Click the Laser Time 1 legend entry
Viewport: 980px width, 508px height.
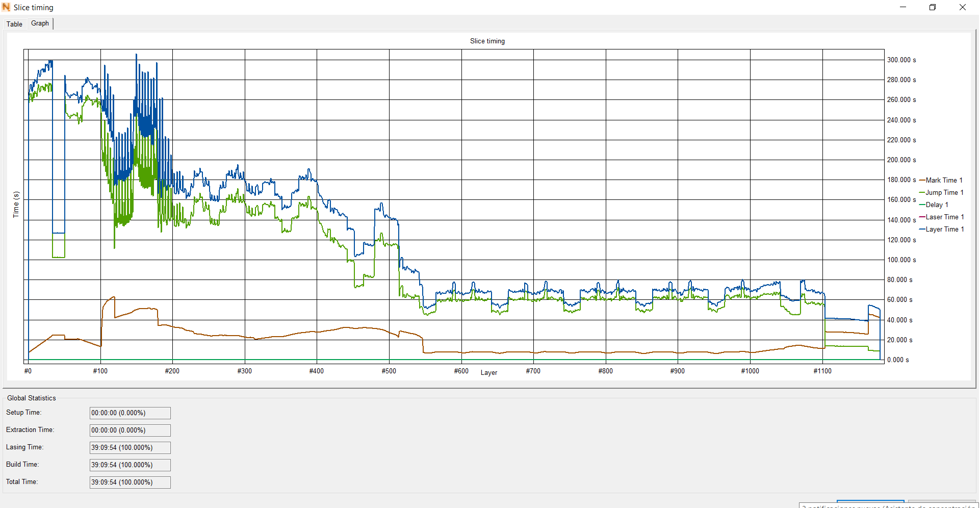[x=941, y=217]
